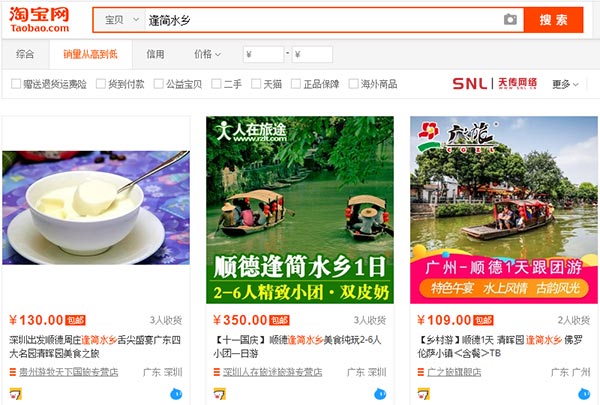Screen dimensions: 600x405
Task: Open the 顺德逢简水乡1日 product thumbnail
Action: [x=300, y=210]
